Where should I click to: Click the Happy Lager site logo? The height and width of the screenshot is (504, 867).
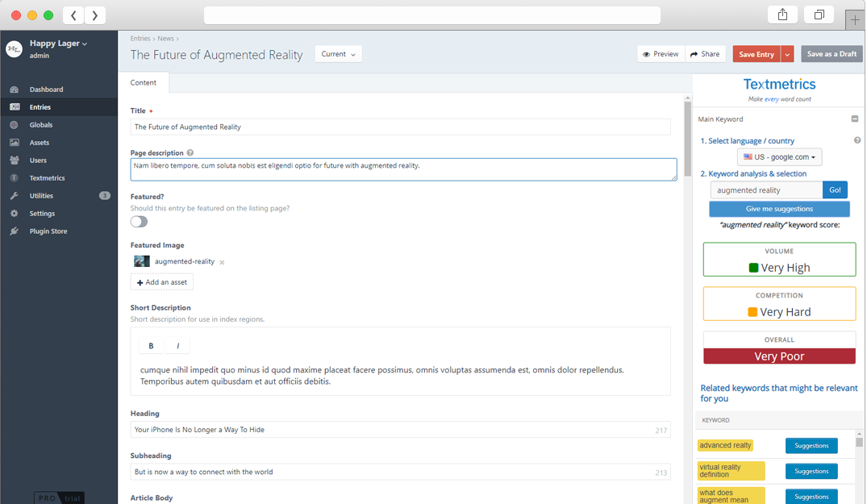14,49
